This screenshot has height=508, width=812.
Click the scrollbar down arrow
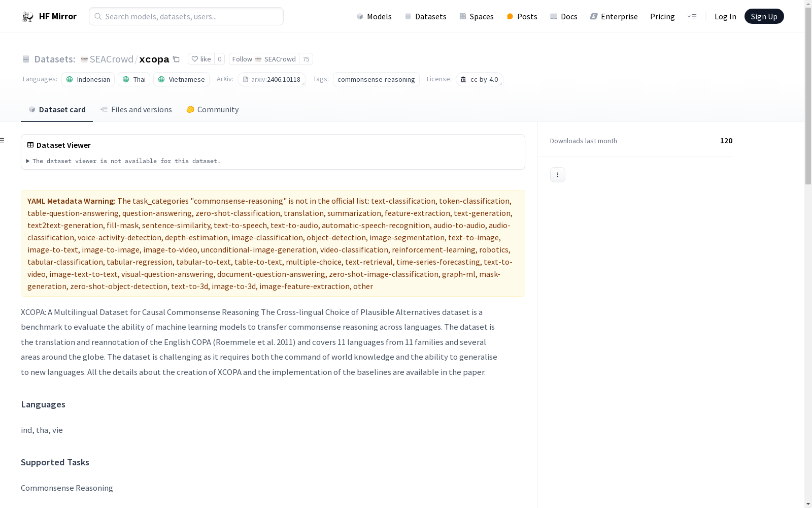point(808,503)
